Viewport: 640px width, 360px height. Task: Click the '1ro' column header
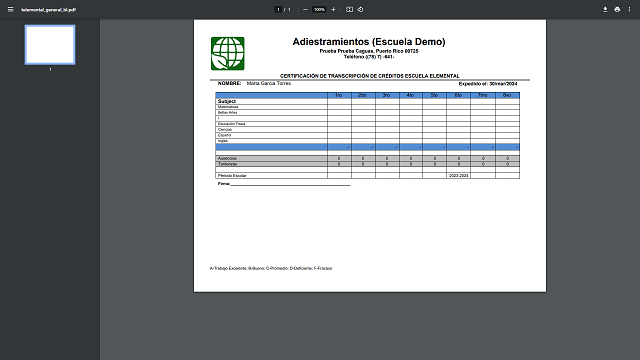339,95
